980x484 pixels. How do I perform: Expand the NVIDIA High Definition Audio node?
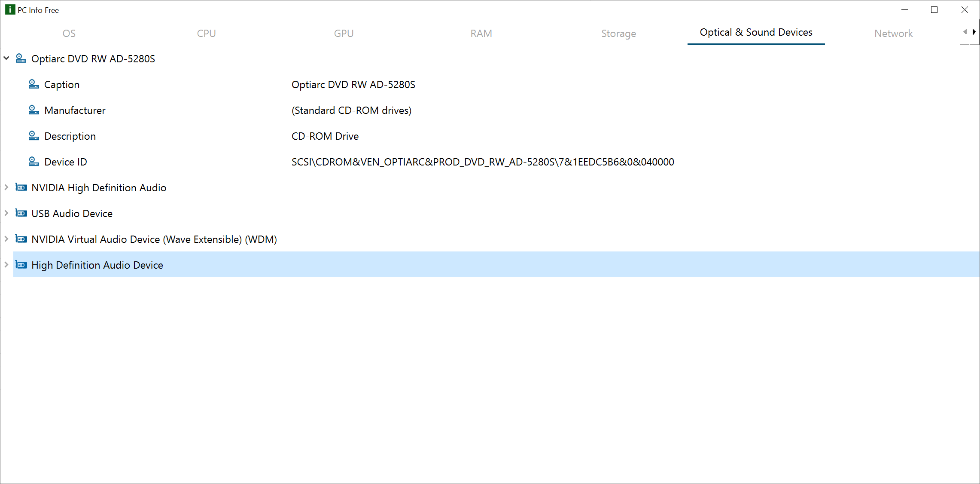point(6,187)
